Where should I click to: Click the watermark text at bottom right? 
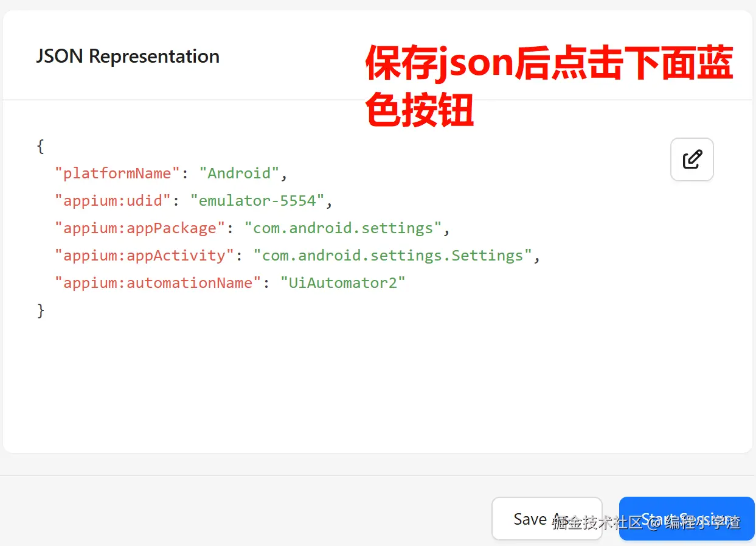(646, 522)
